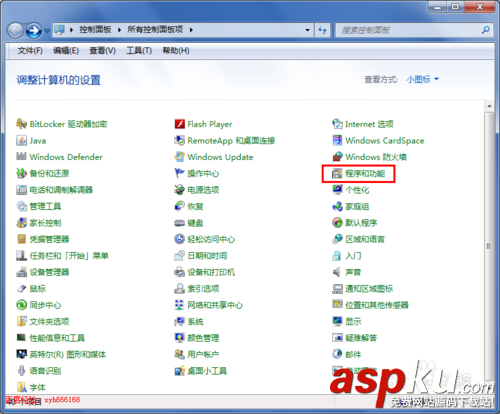Click the 家长控制 icon
Screen dimensions: 500x414
pyautogui.click(x=21, y=223)
